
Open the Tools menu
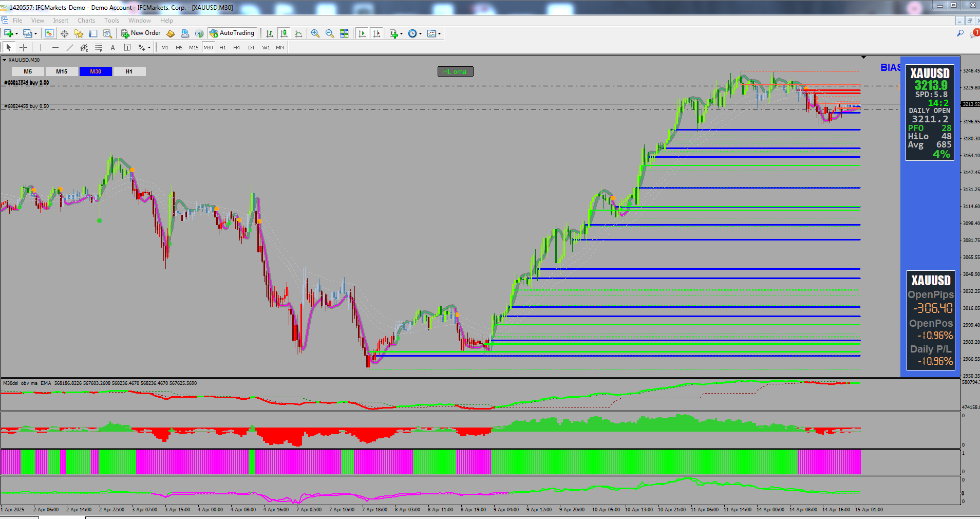(111, 21)
